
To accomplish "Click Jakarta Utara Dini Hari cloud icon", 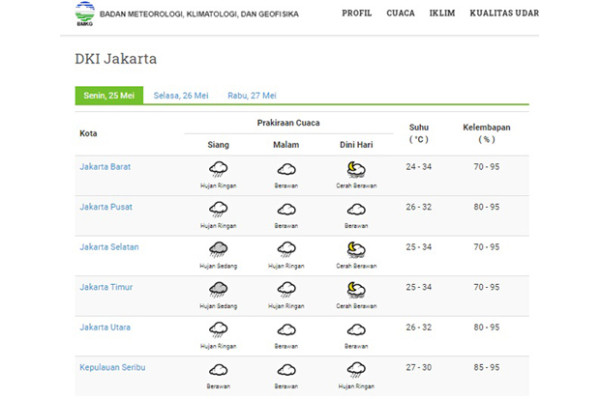I will point(356,329).
